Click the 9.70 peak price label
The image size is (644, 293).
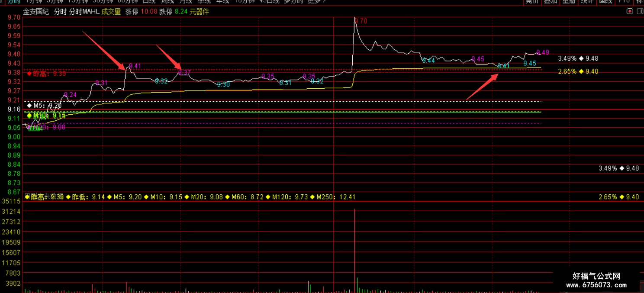pos(361,21)
